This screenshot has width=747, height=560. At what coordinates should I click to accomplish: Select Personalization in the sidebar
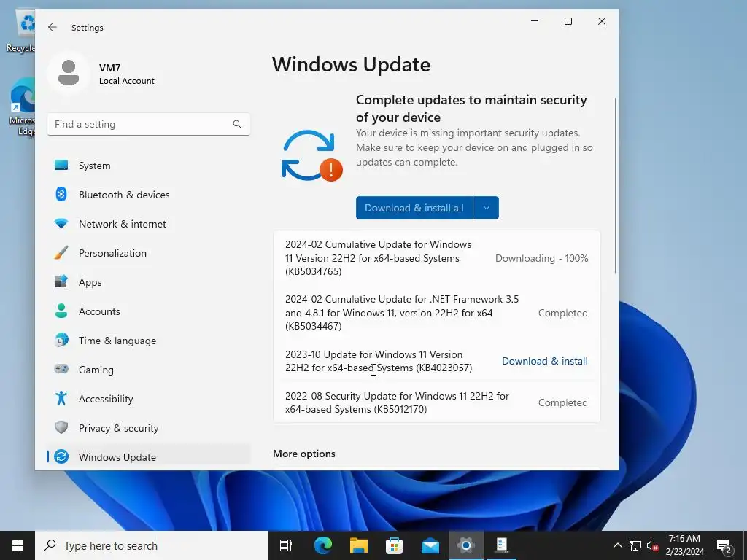tap(149, 252)
